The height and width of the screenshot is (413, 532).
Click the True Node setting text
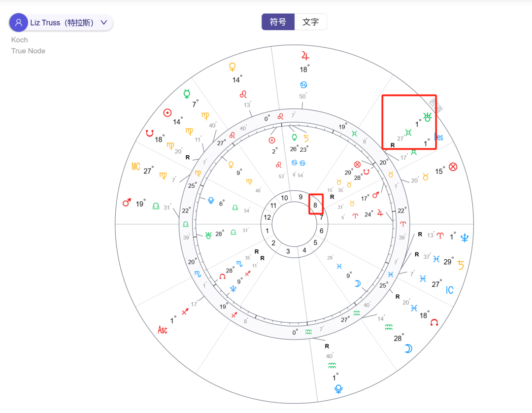pyautogui.click(x=28, y=51)
